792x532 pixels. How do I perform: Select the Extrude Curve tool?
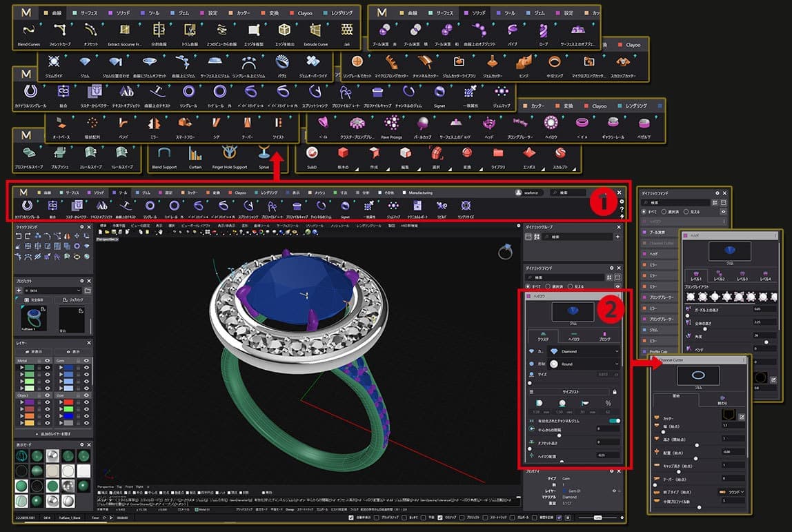point(315,30)
